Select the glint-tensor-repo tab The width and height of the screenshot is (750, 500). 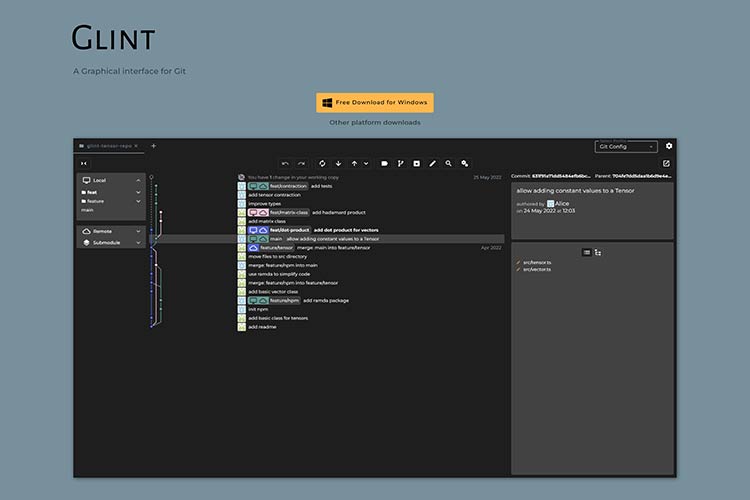108,146
